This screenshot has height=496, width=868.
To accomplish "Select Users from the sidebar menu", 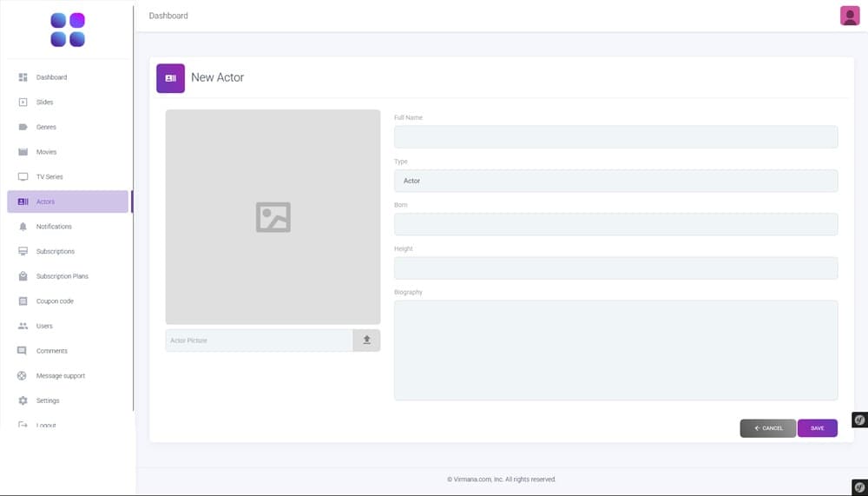I will pyautogui.click(x=44, y=326).
